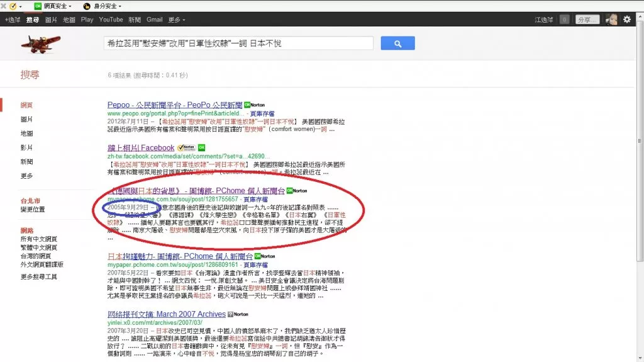Filter by 繁體中文網頁
The height and width of the screenshot is (362, 644).
click(39, 247)
